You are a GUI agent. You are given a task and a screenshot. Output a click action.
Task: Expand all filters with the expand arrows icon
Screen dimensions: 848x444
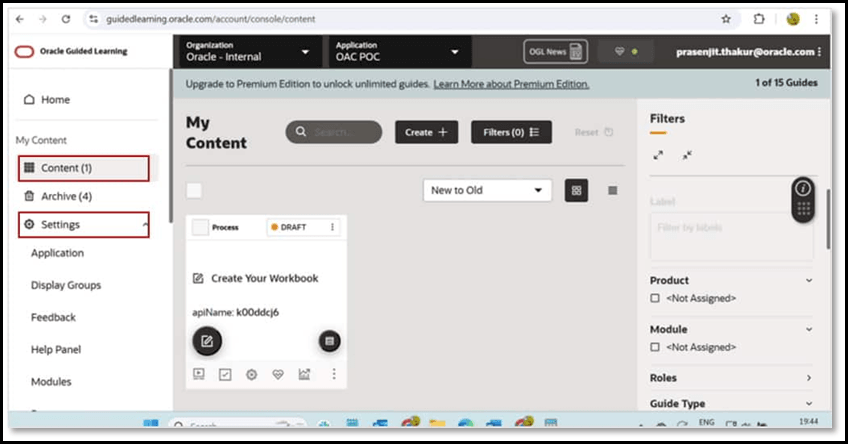658,155
